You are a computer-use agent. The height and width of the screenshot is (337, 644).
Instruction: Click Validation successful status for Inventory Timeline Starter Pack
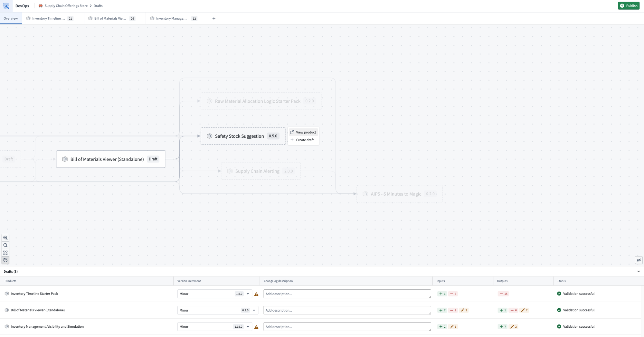point(576,294)
